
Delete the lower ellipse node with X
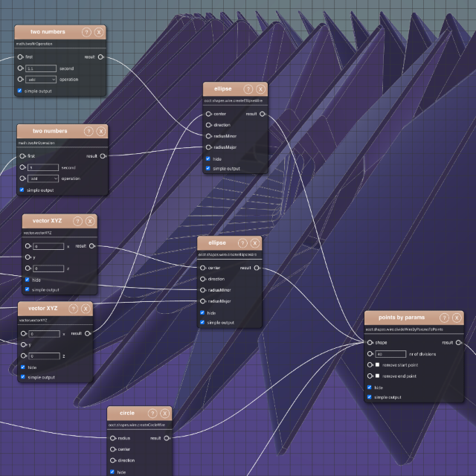255,243
